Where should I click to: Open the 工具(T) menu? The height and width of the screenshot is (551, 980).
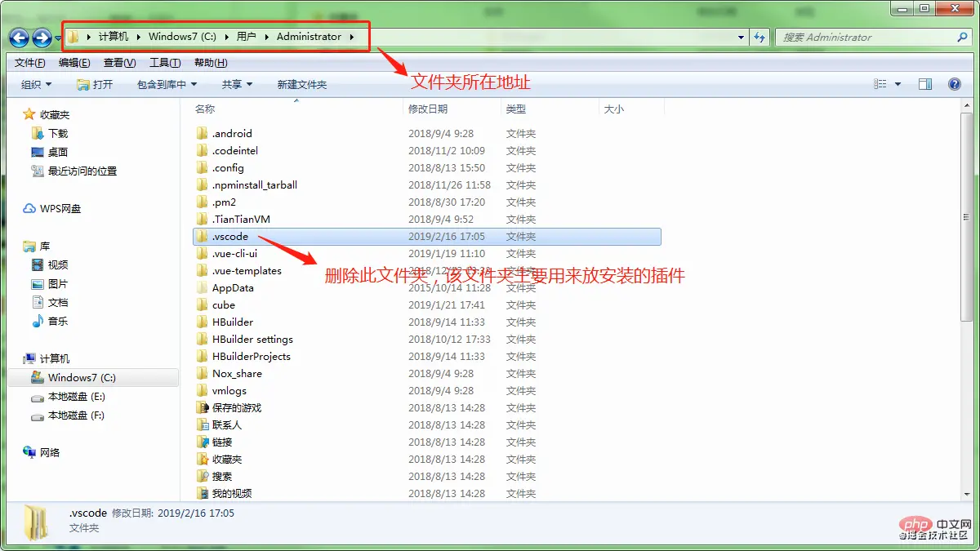(x=165, y=63)
